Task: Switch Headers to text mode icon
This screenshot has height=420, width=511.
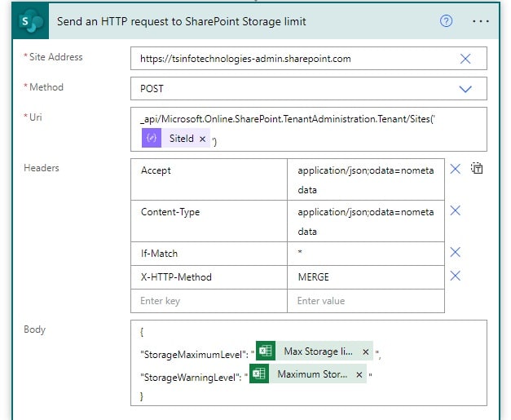Action: click(x=477, y=168)
